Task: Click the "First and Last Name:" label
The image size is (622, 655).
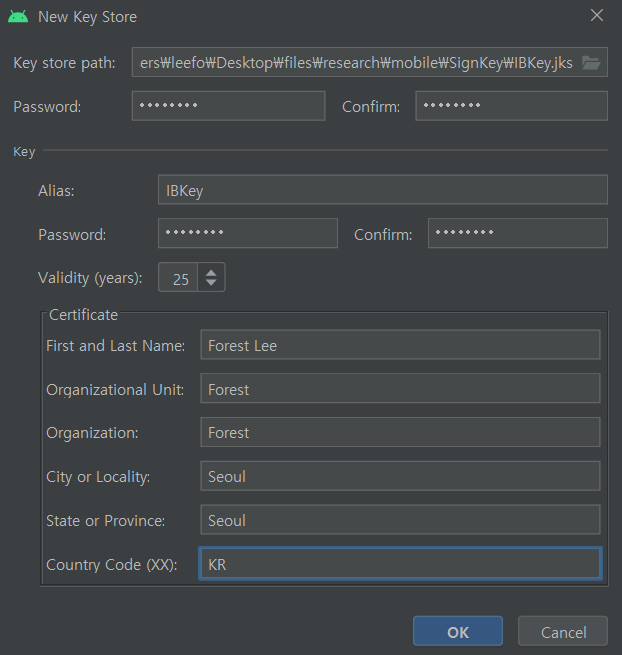Action: (116, 346)
